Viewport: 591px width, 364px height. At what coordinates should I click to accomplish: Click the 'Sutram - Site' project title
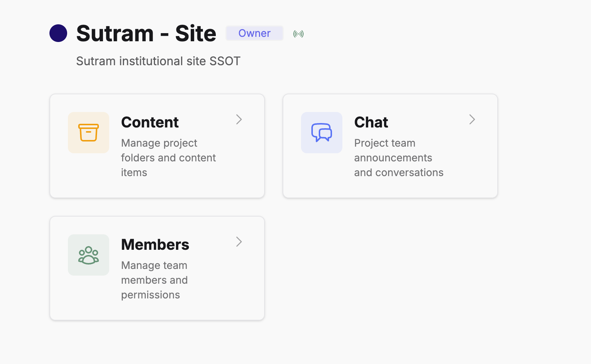(146, 34)
